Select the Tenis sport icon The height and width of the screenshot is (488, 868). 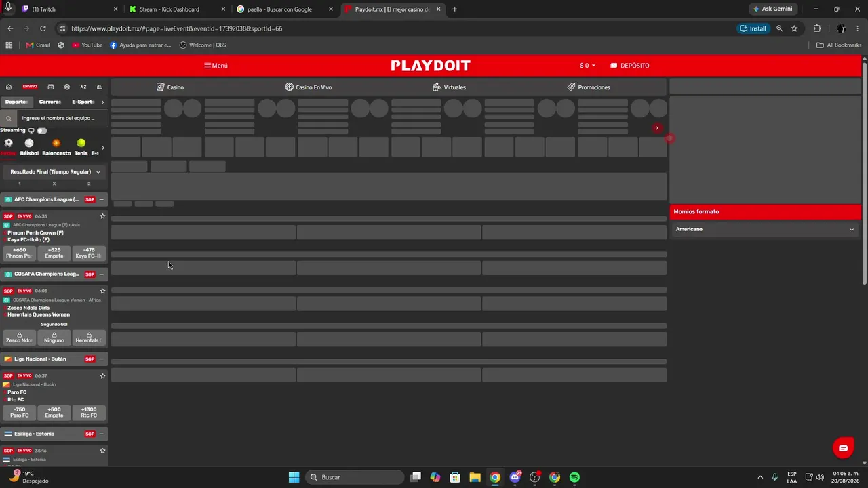(x=81, y=146)
